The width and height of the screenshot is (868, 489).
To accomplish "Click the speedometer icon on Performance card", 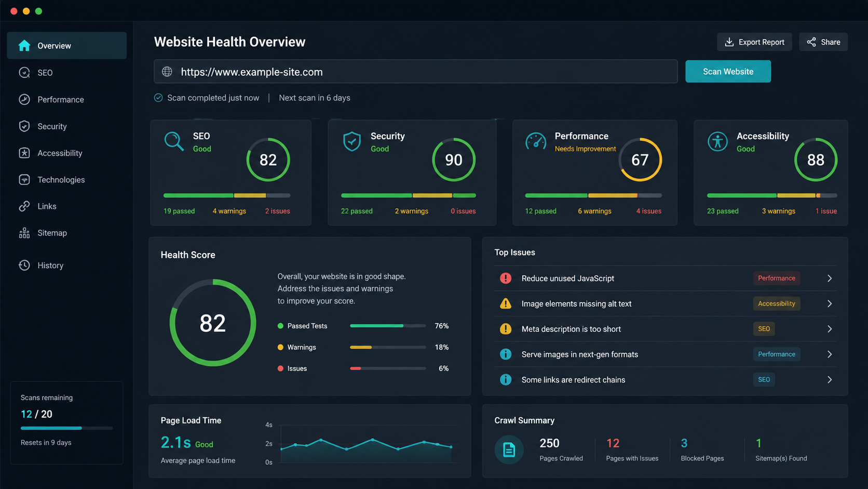I will coord(536,141).
